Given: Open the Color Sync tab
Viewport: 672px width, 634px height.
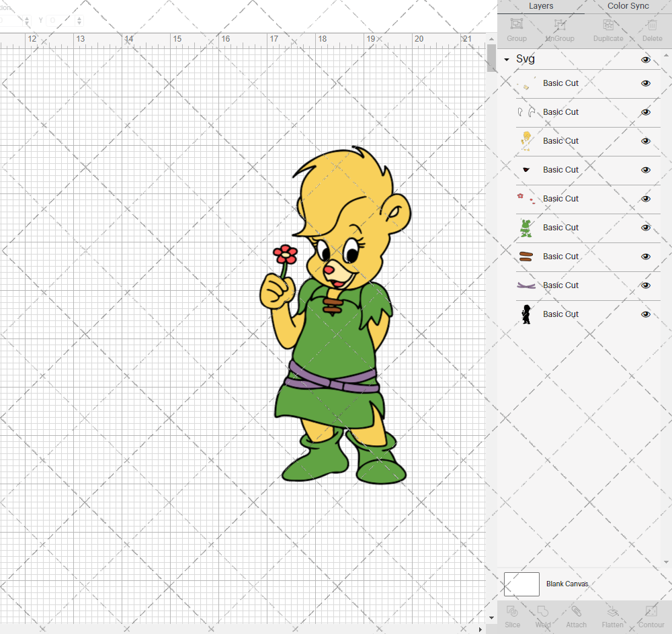Looking at the screenshot, I should [628, 6].
